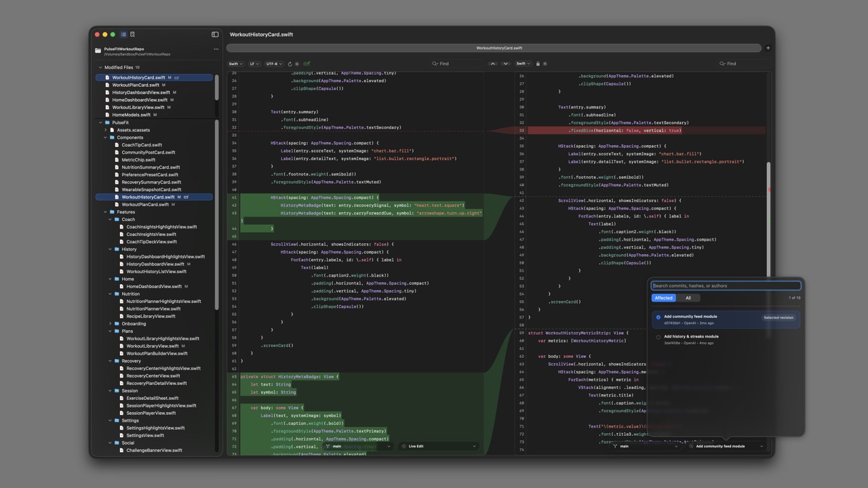Open ChallengeBannerView.swift
868x488 pixels.
point(154,451)
